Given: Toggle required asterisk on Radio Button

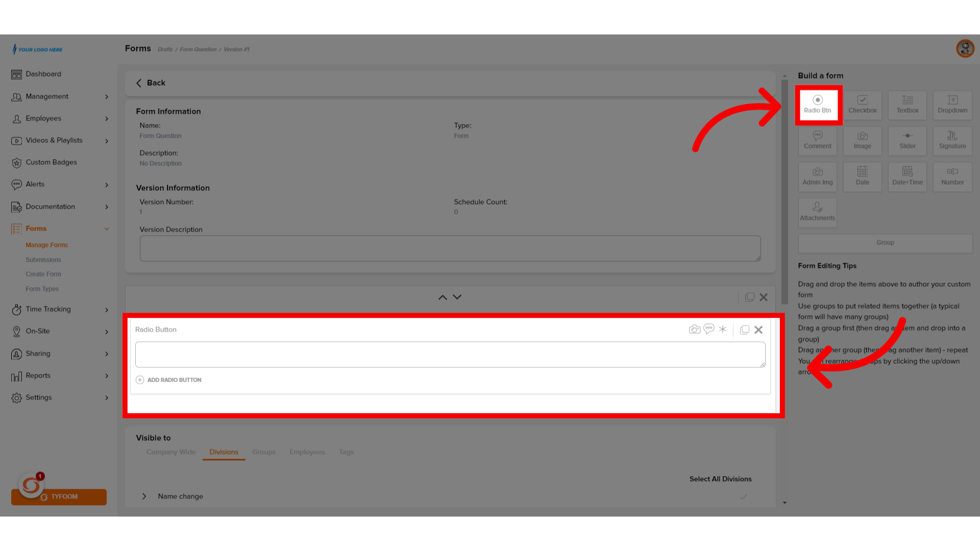Looking at the screenshot, I should pos(723,329).
